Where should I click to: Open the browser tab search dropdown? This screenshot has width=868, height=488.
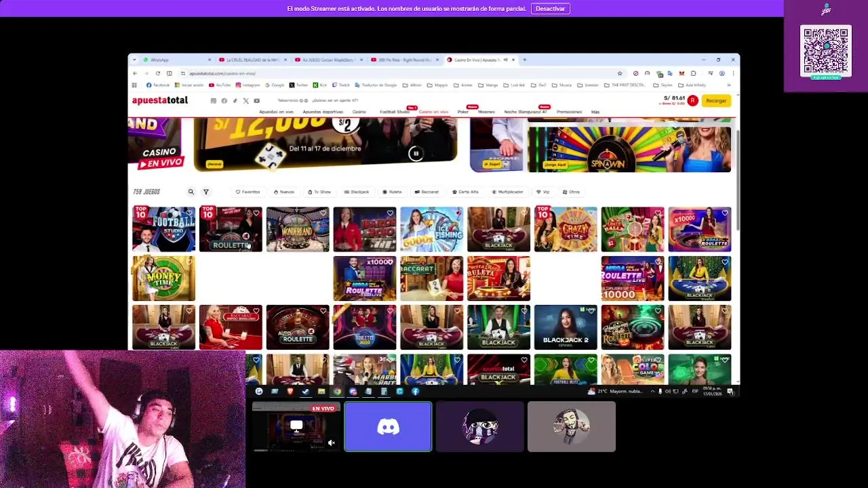[134, 60]
